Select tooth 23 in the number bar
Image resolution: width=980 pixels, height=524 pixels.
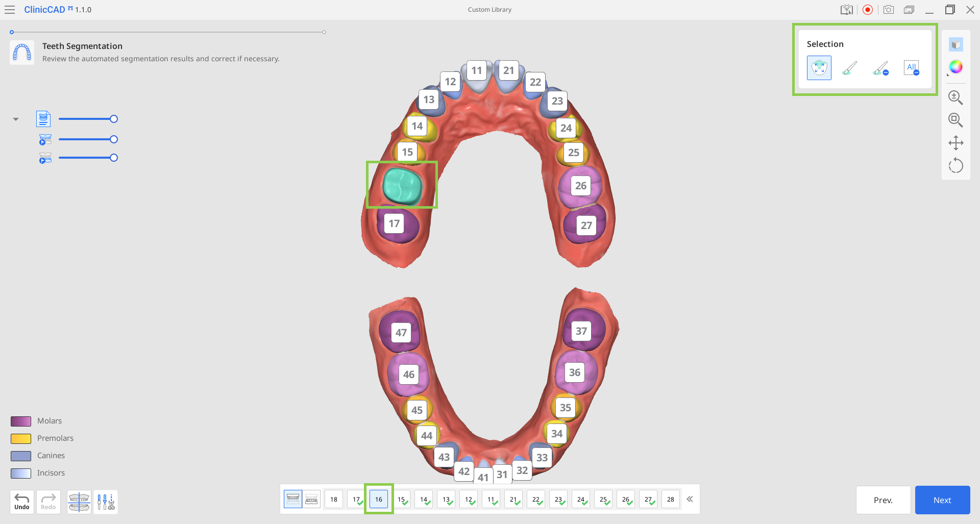558,499
